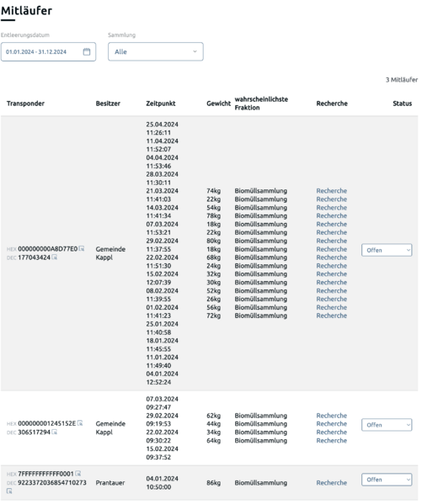The width and height of the screenshot is (422, 504).
Task: Copy the HEX value 7FFFFFFFFFFF0001
Action: 77,474
